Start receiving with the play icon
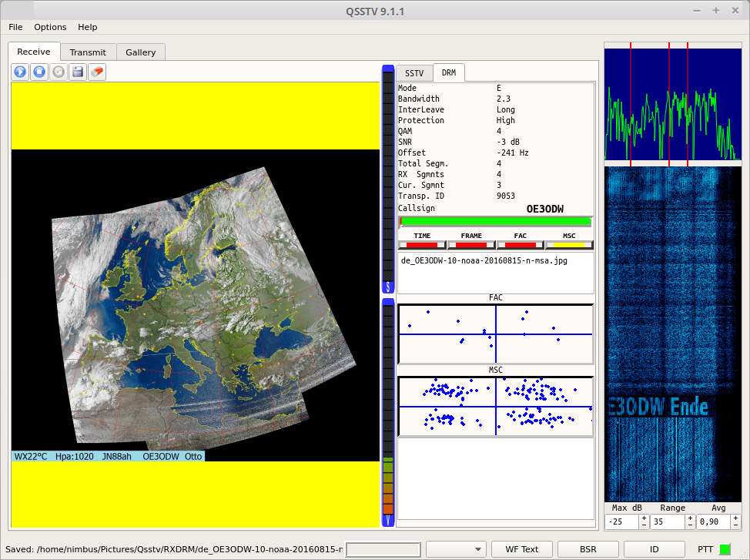The image size is (750, 560). point(19,72)
